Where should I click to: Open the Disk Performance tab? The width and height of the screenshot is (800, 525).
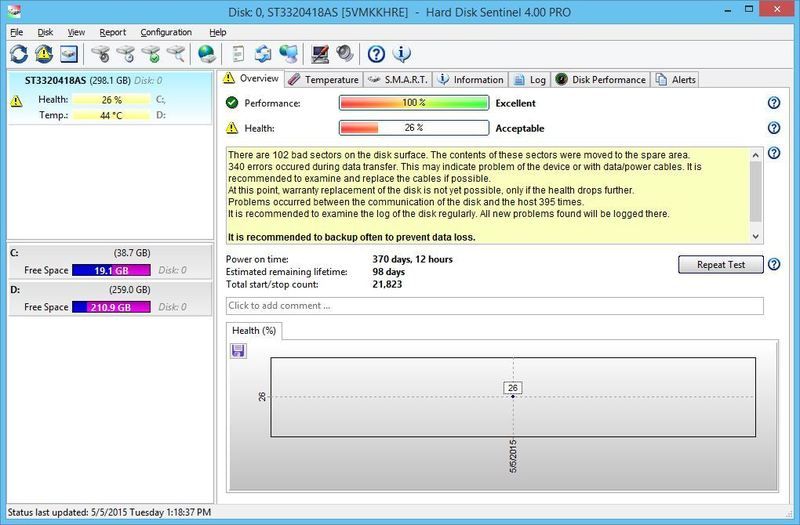602,79
